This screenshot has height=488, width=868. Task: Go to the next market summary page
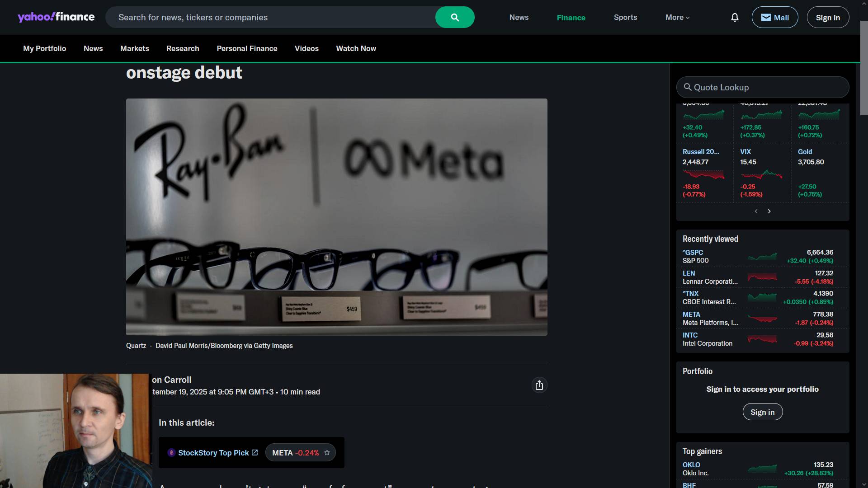pos(769,211)
